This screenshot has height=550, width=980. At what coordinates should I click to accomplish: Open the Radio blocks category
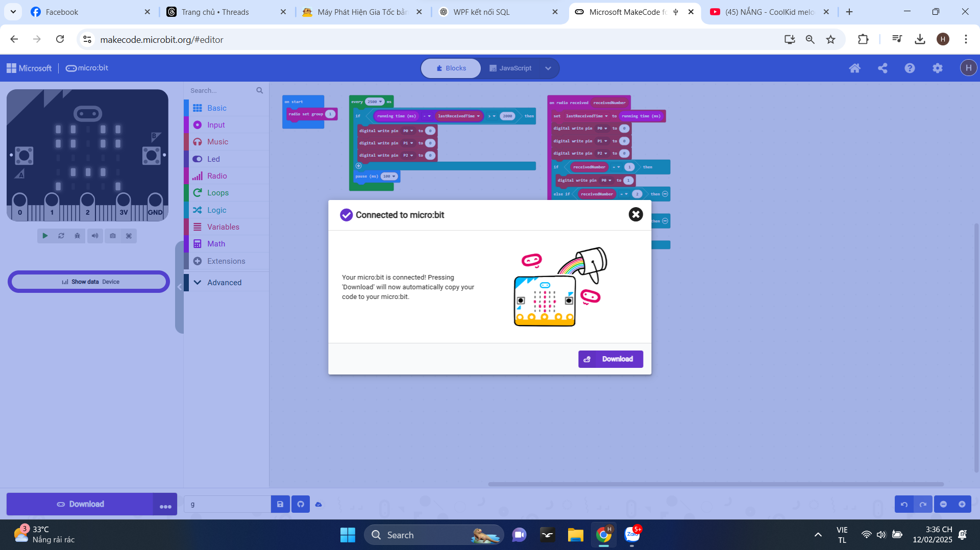click(x=227, y=176)
